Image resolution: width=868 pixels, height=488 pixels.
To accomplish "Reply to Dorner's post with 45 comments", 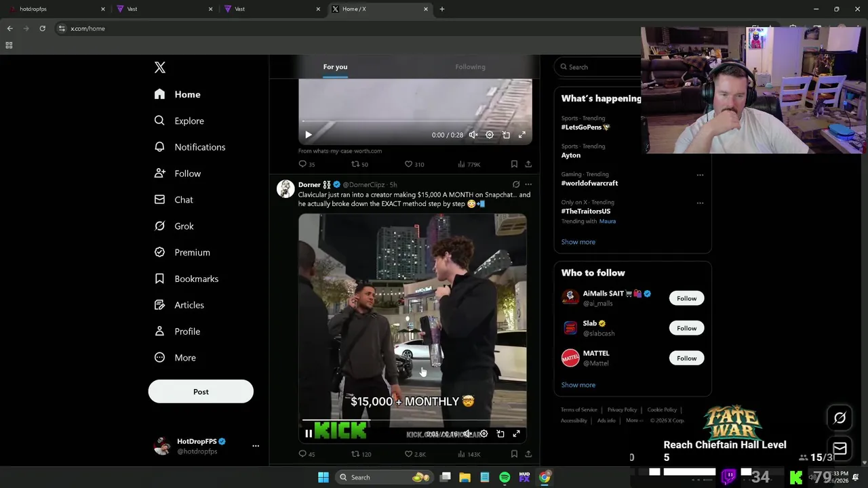I will (x=307, y=454).
